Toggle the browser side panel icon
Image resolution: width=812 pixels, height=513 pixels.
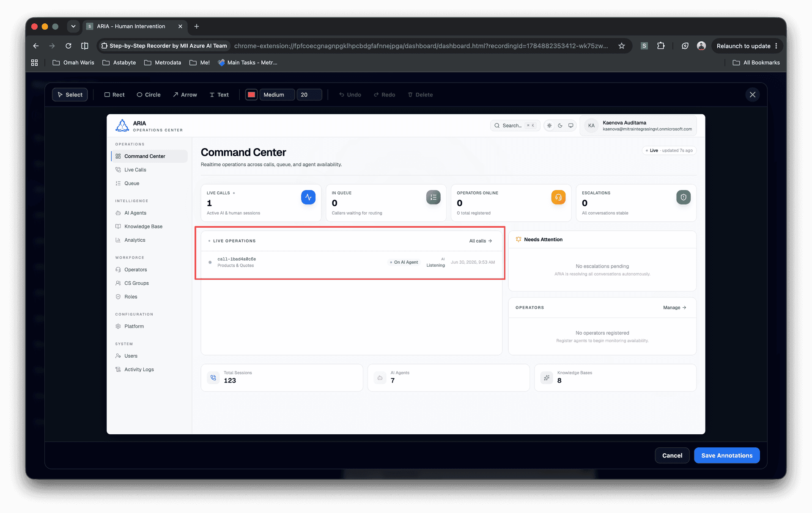pyautogui.click(x=85, y=46)
